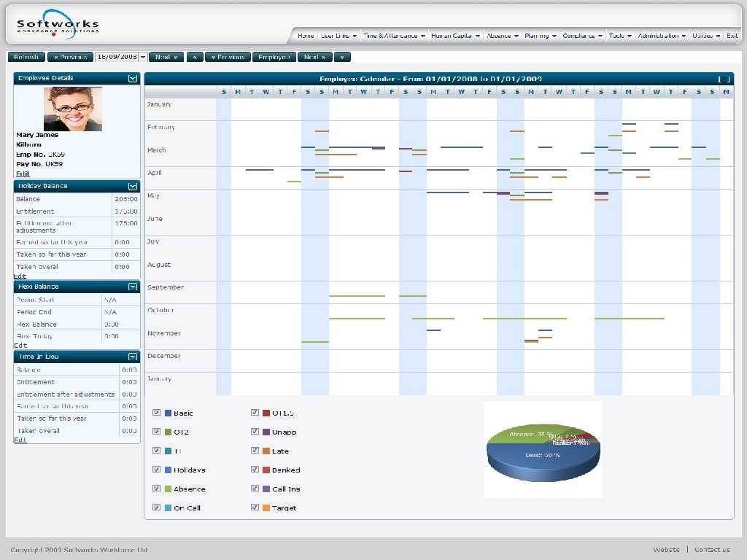The image size is (747, 560).
Task: Maximize the Employee Calendar view icon
Action: (723, 79)
